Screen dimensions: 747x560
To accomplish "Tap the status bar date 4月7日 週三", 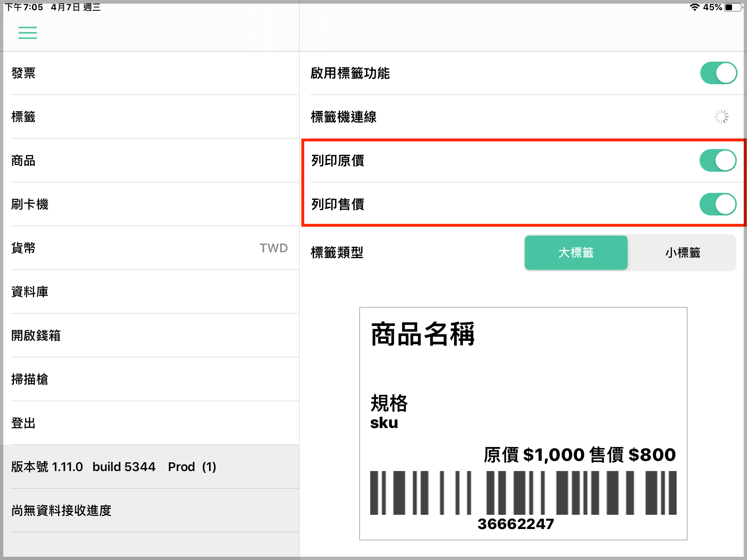I will click(76, 7).
